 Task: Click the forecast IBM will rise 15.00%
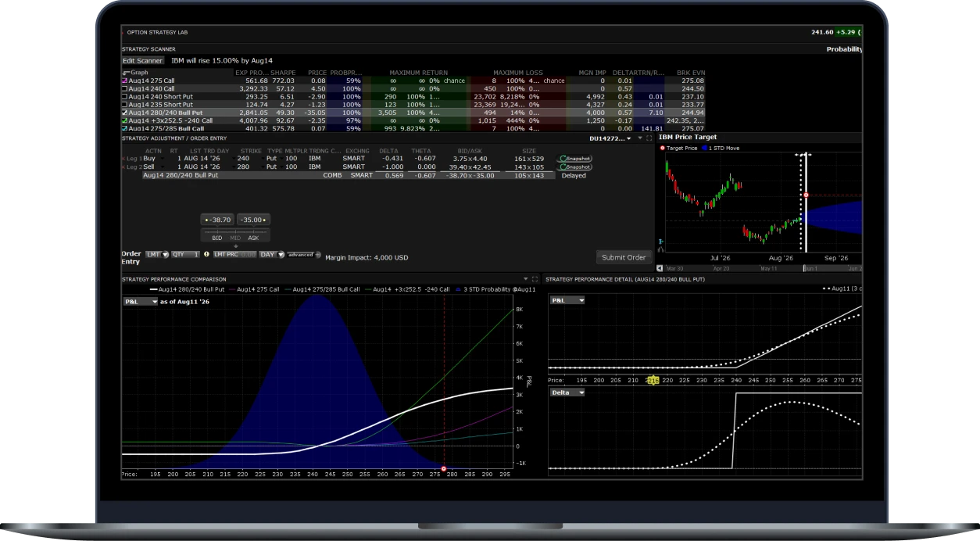[x=222, y=60]
